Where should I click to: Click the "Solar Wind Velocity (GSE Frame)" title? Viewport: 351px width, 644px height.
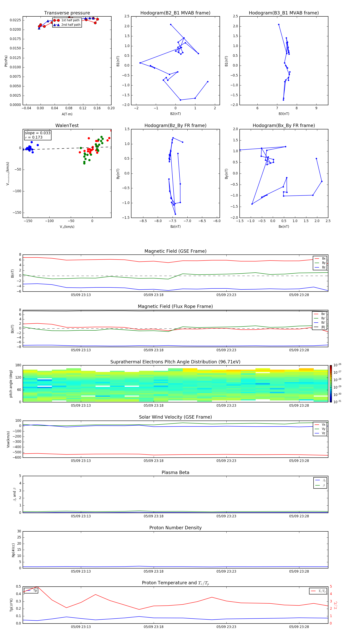coord(175,417)
